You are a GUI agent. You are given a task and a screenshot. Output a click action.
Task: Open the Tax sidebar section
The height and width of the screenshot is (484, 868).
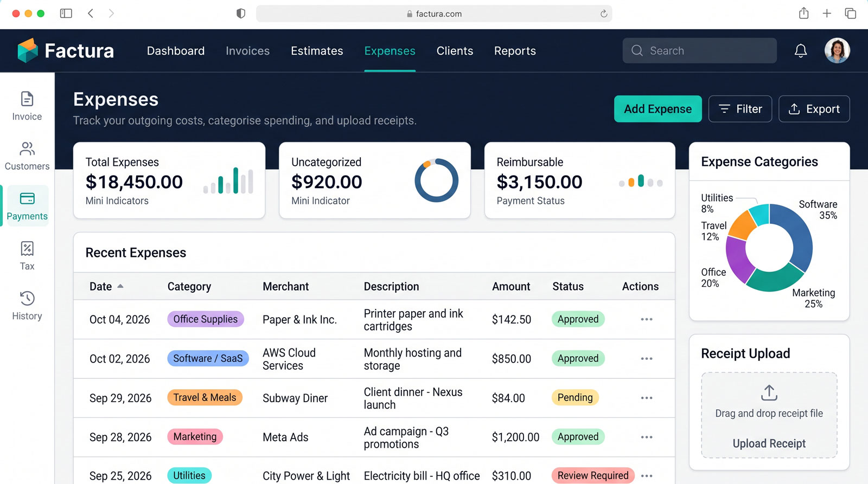27,256
